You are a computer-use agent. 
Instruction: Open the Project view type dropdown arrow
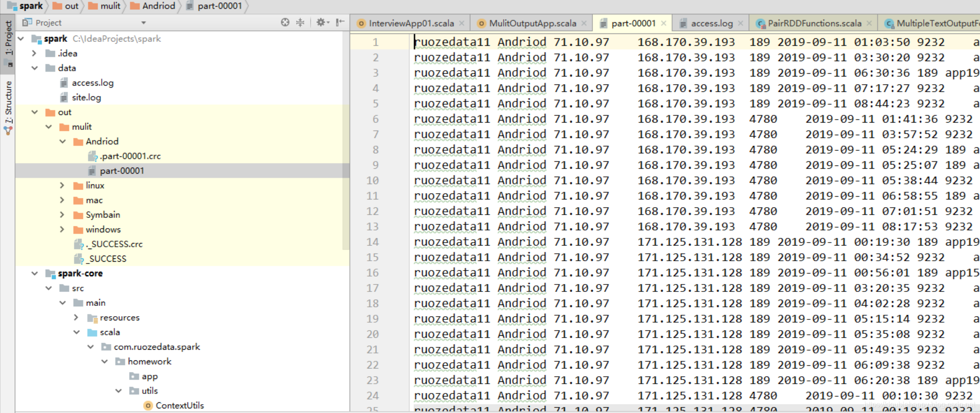coord(144,23)
